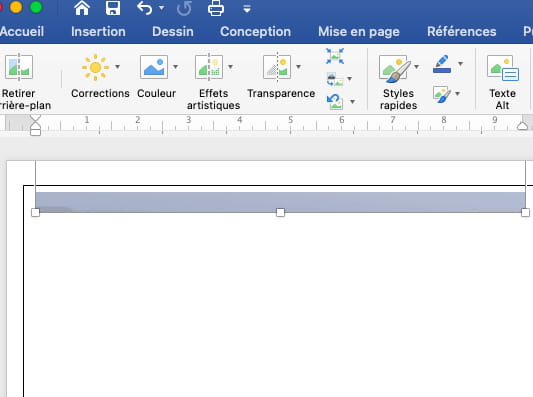
Task: Click Retirer l'arrière-plan tool
Action: click(x=19, y=82)
